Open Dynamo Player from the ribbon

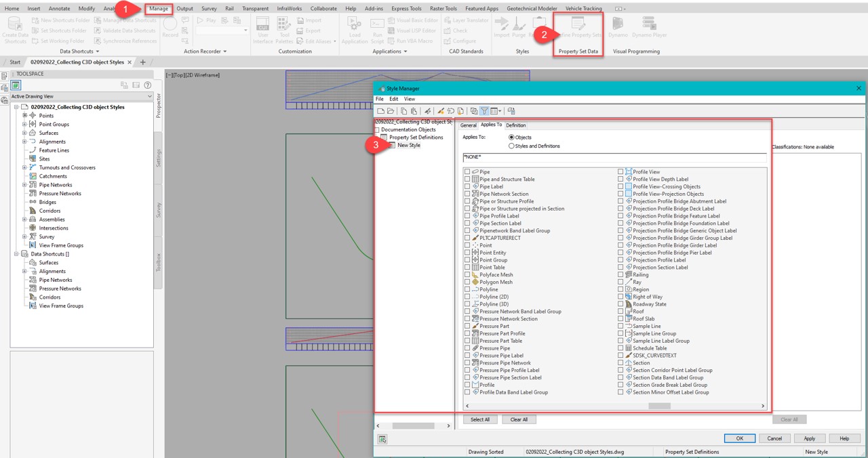pyautogui.click(x=649, y=27)
